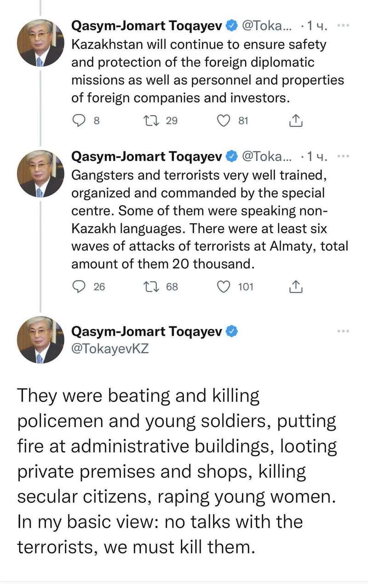Open the gangsters and terrorists tweet text
This screenshot has width=368, height=588.
(209, 220)
